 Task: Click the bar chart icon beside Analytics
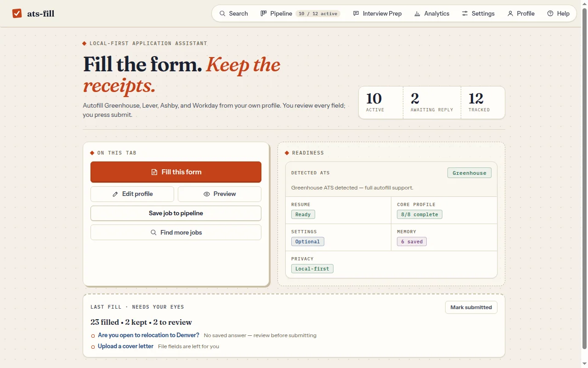point(417,14)
